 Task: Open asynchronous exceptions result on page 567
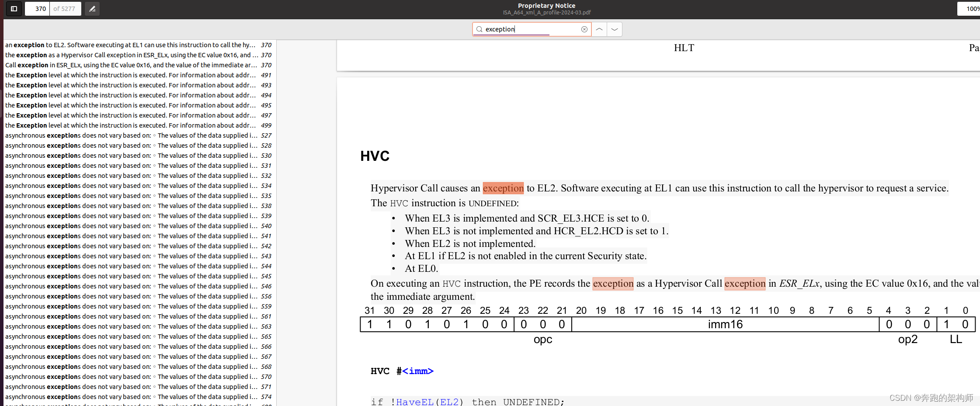(139, 357)
